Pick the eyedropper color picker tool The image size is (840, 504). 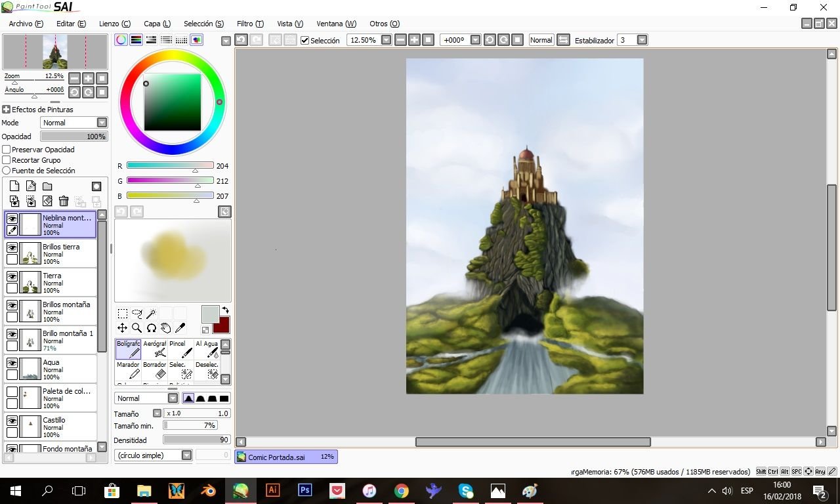pos(180,328)
